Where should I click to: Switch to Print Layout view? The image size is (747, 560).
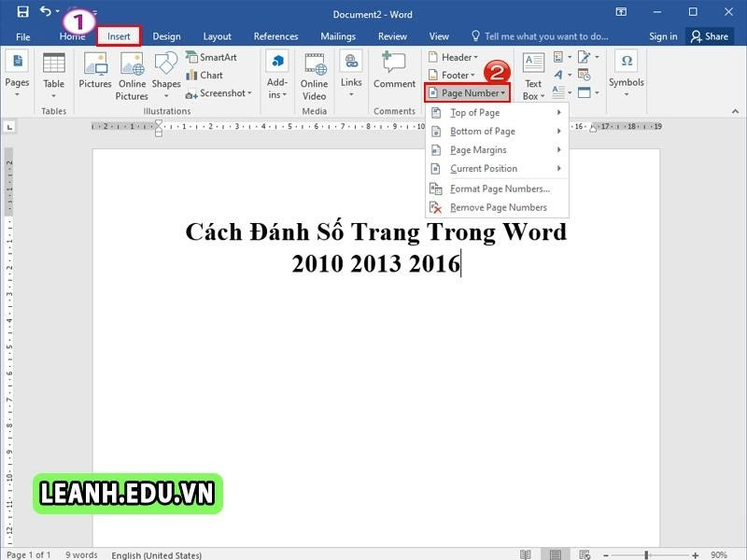555,554
